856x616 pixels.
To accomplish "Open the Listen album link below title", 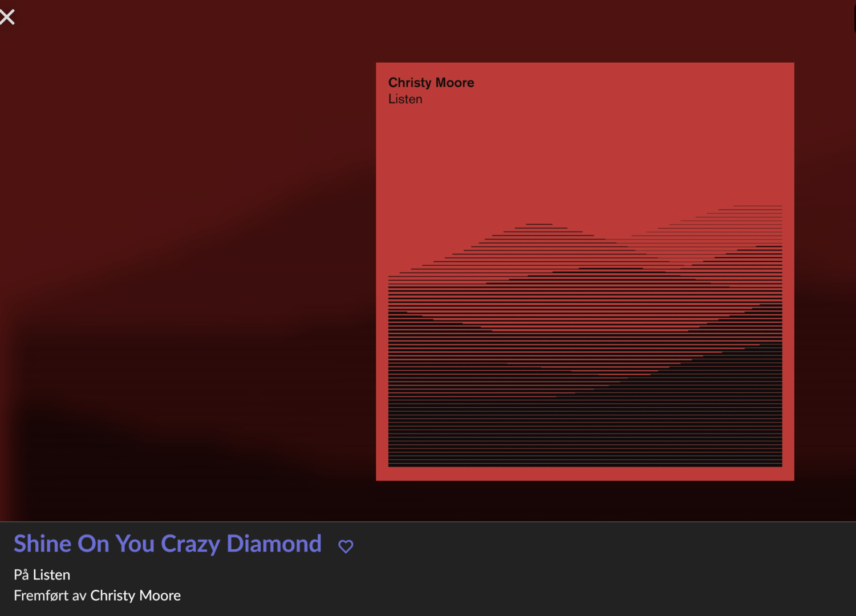I will [51, 574].
